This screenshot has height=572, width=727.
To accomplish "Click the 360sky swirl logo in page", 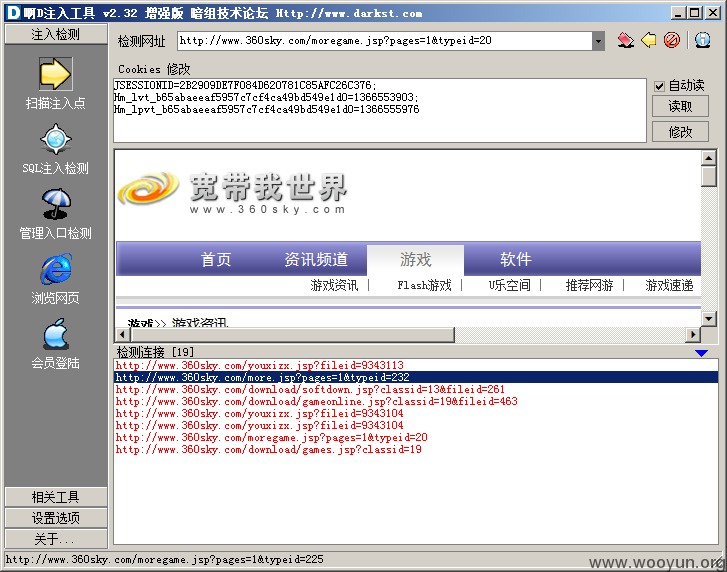I will pyautogui.click(x=148, y=189).
